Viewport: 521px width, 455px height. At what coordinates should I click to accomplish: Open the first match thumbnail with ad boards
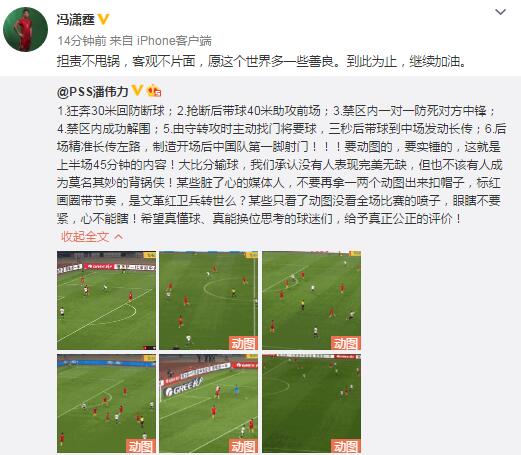pos(106,300)
